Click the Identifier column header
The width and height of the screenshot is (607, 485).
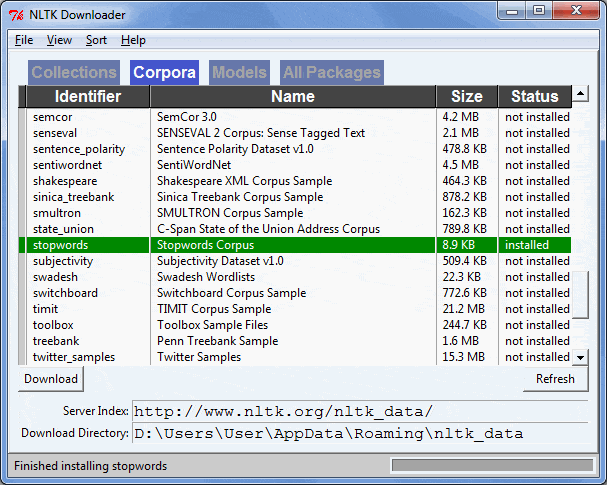point(88,96)
